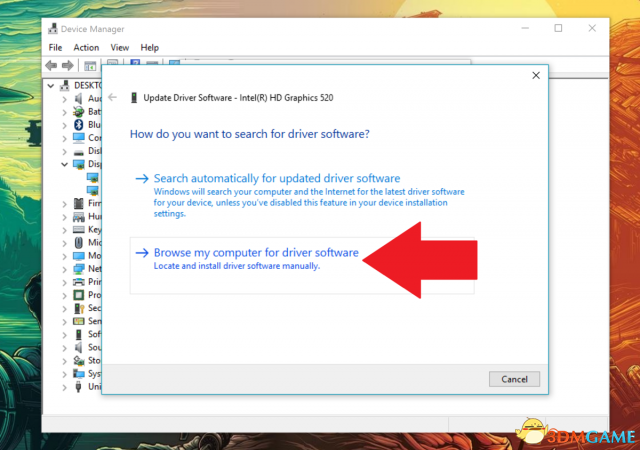The height and width of the screenshot is (450, 640).
Task: Select the DESKT computer root icon
Action: click(64, 85)
